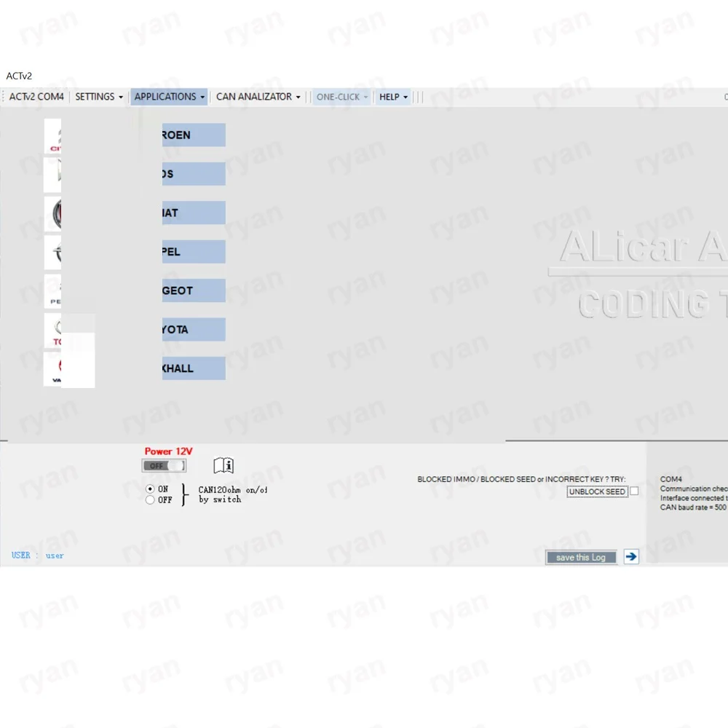Tick the checkbox beside UNBLOCK SEED

[634, 491]
